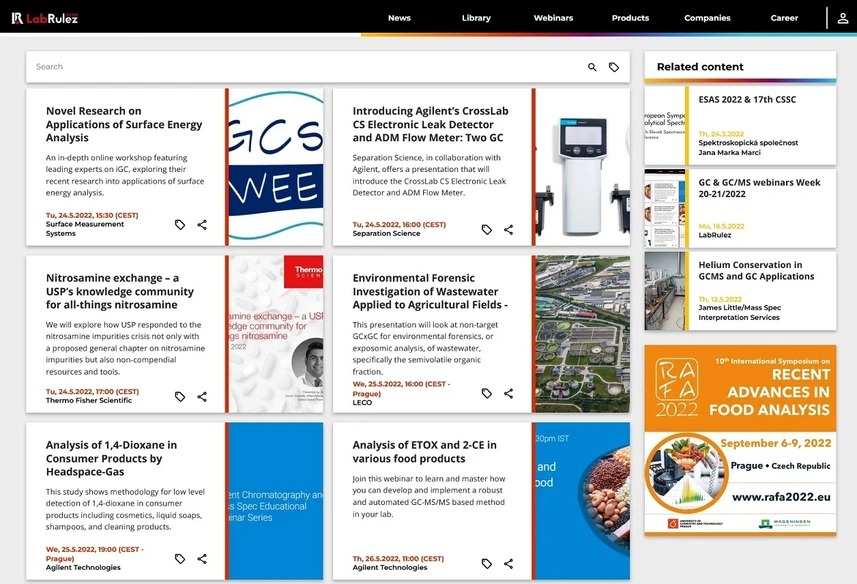Click tag icon on Environmental Forensic card
The image size is (857, 584).
486,393
